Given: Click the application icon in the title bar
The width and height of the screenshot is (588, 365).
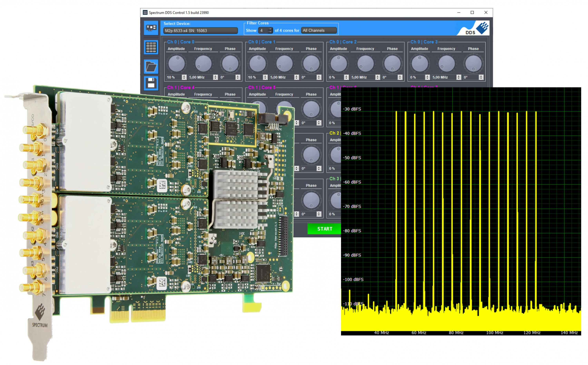Looking at the screenshot, I should click(x=145, y=12).
